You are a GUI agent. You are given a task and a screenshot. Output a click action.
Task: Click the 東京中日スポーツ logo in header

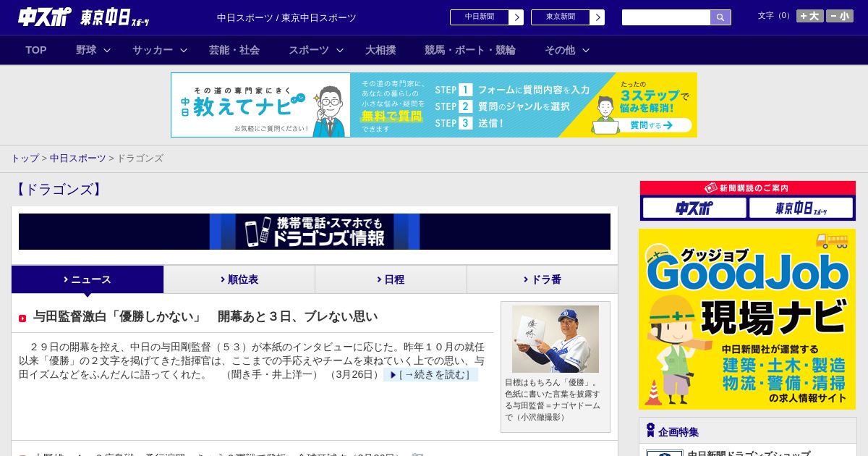pyautogui.click(x=115, y=17)
